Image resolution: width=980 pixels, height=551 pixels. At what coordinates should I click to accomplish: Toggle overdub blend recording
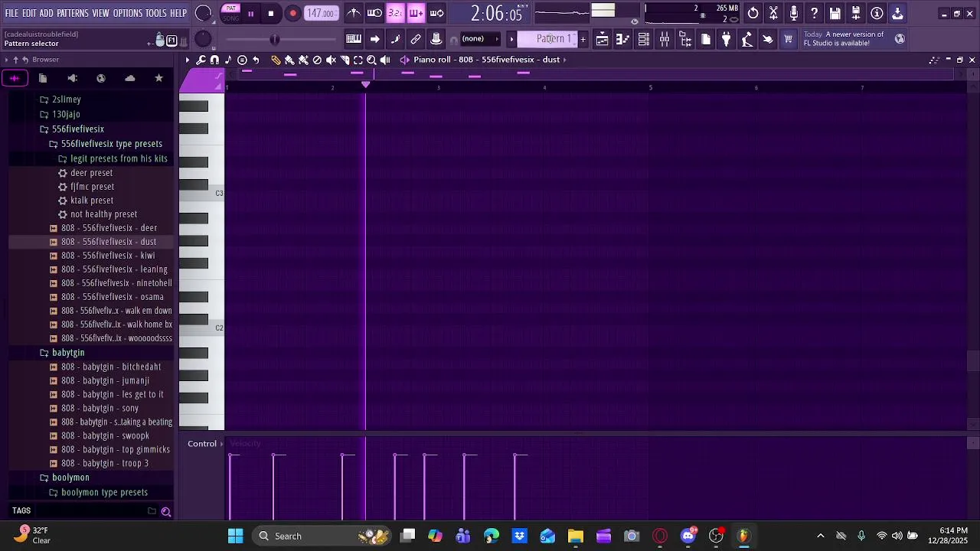pos(416,13)
